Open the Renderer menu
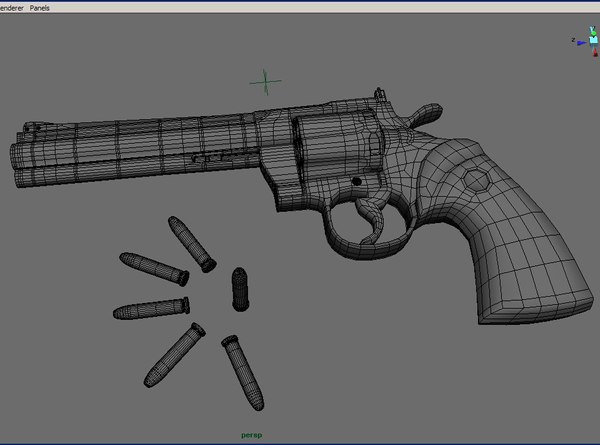Viewport: 600px width, 445px height. click(11, 8)
